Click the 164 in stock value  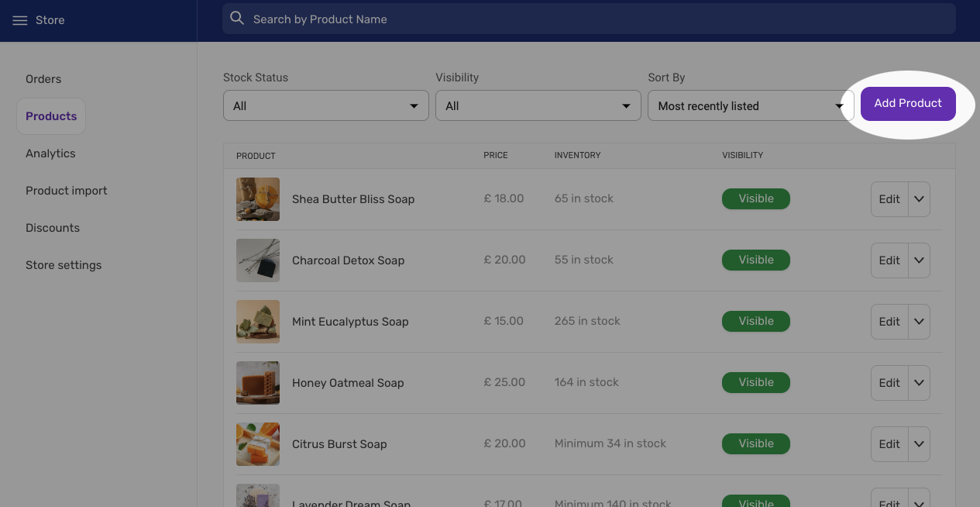pyautogui.click(x=586, y=382)
